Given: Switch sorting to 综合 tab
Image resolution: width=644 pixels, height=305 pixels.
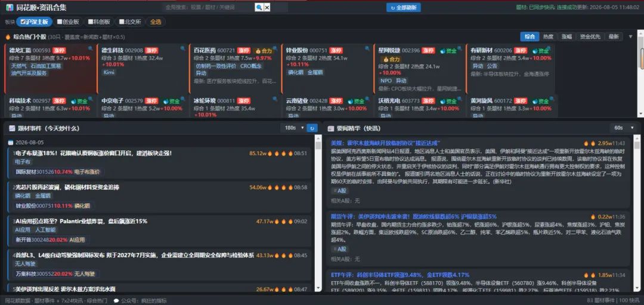Looking at the screenshot, I should tap(530, 36).
